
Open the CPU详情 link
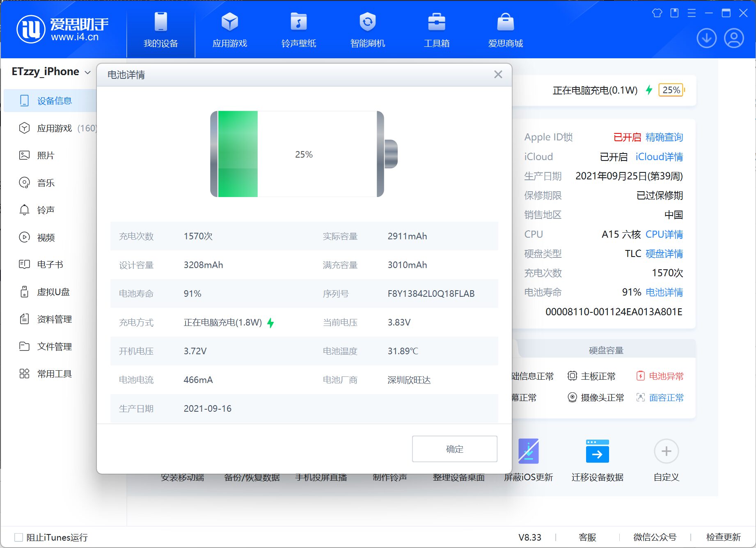click(x=664, y=234)
